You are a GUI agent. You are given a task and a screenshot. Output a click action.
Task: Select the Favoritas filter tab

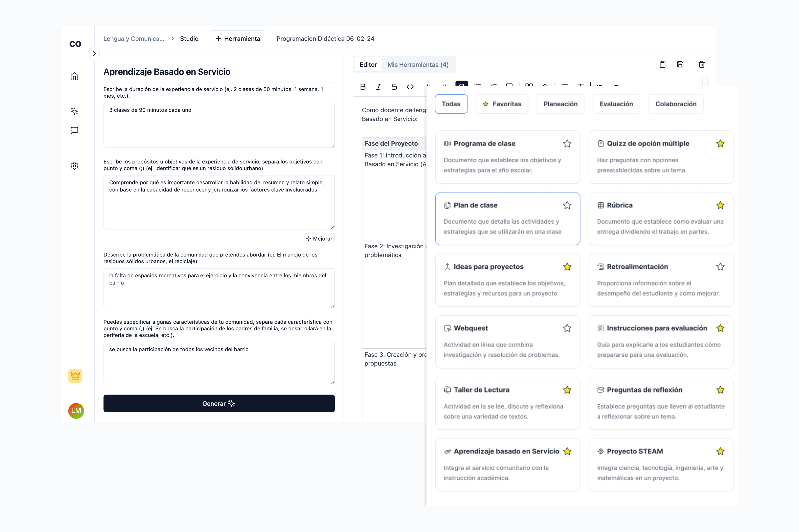click(x=502, y=104)
